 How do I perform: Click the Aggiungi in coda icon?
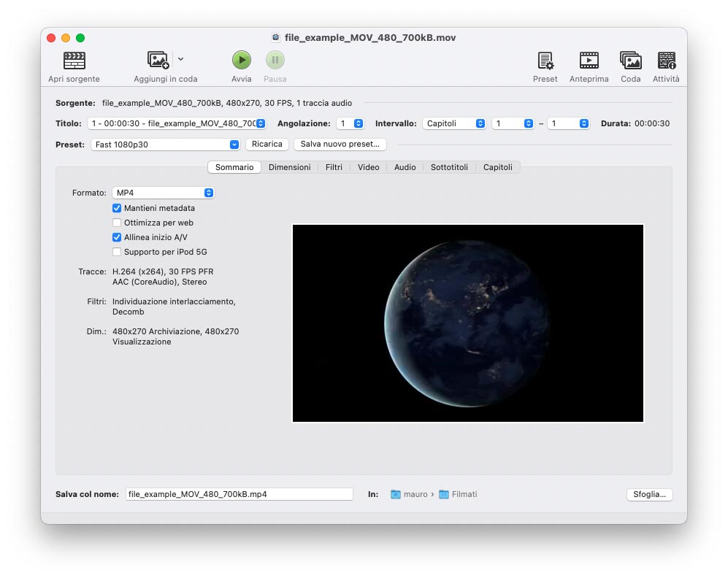point(158,61)
